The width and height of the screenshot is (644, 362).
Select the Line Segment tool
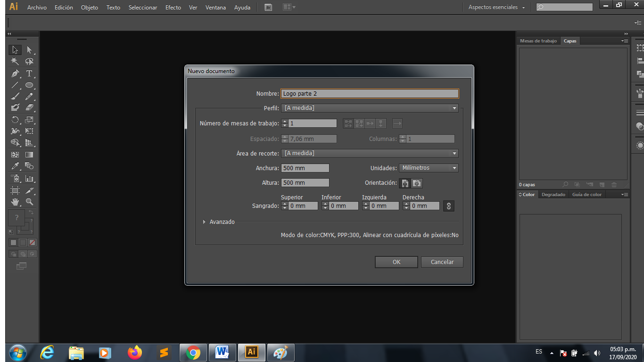[x=15, y=85]
